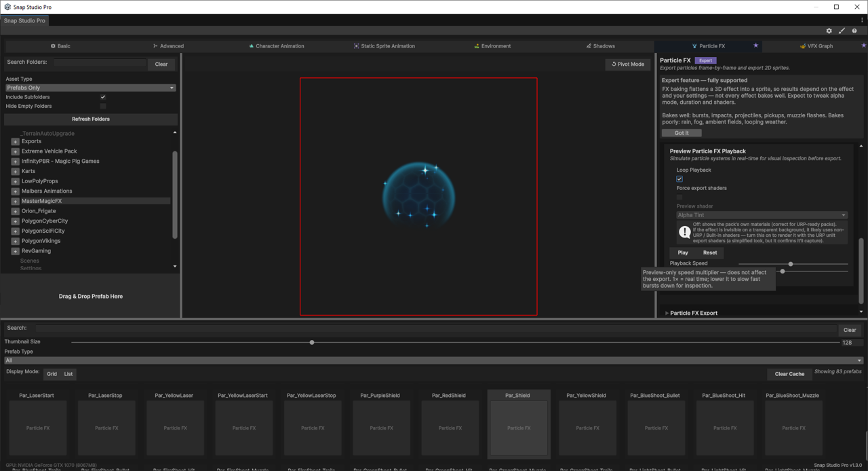This screenshot has width=868, height=471.
Task: Toggle Force export shaders checkbox
Action: pos(679,197)
